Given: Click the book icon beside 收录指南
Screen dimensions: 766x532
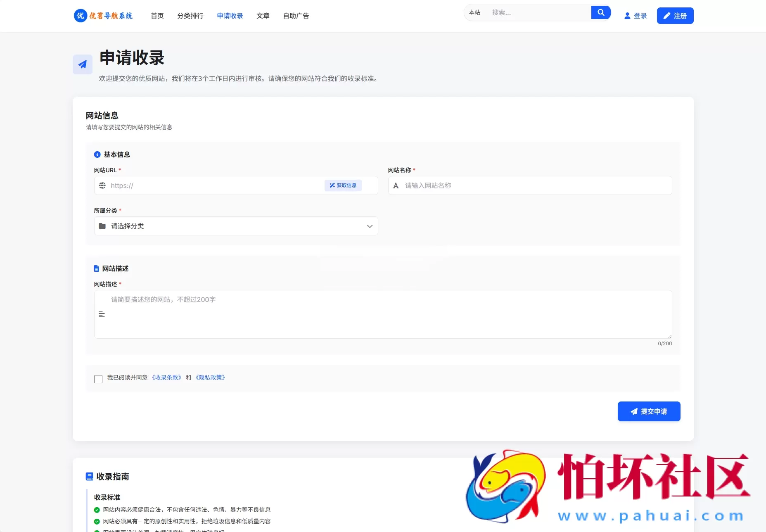Looking at the screenshot, I should pos(90,476).
